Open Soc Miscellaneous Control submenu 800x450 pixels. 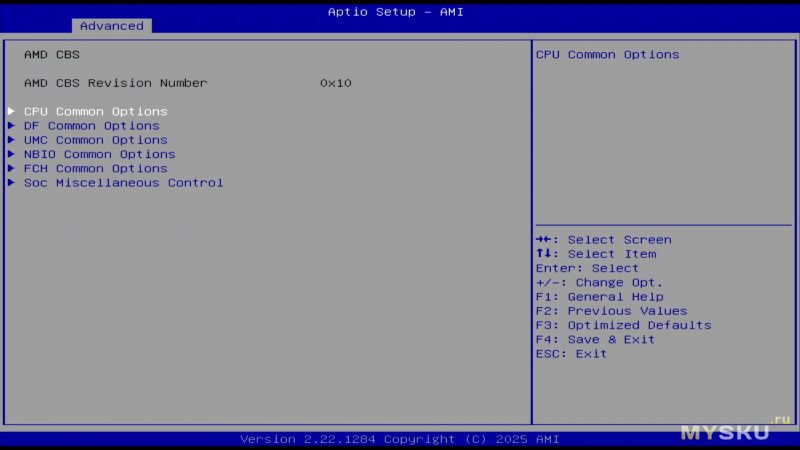(123, 183)
